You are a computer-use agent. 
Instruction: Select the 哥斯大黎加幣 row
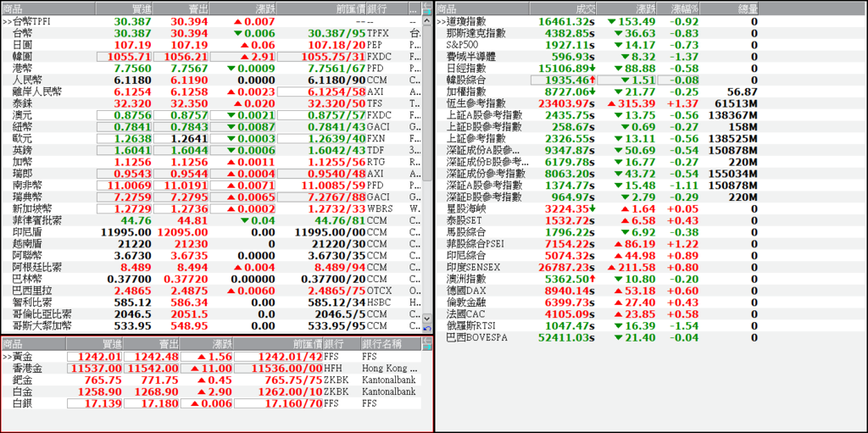tap(211, 325)
